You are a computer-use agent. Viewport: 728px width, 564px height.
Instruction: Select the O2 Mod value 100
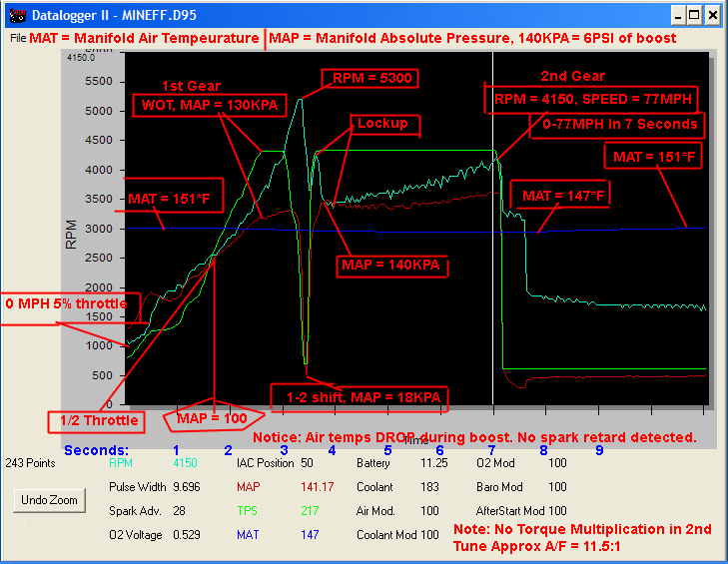point(557,463)
